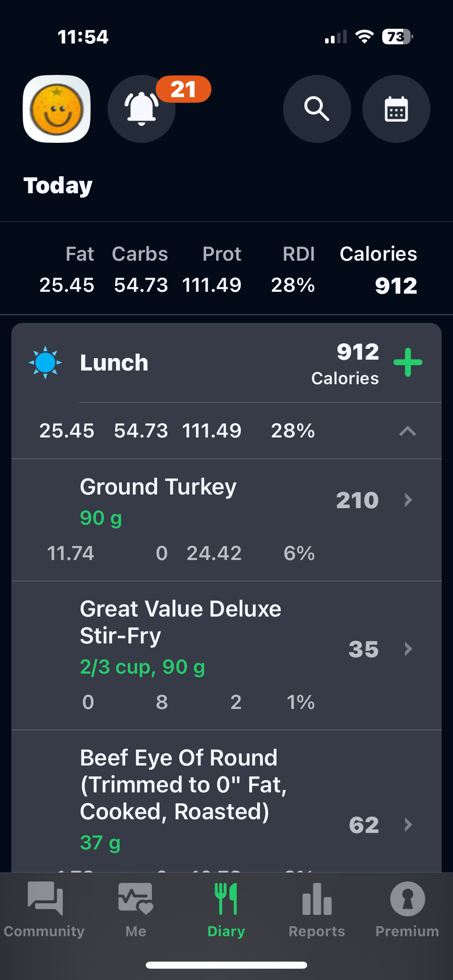Open the calendar date picker icon

click(396, 109)
